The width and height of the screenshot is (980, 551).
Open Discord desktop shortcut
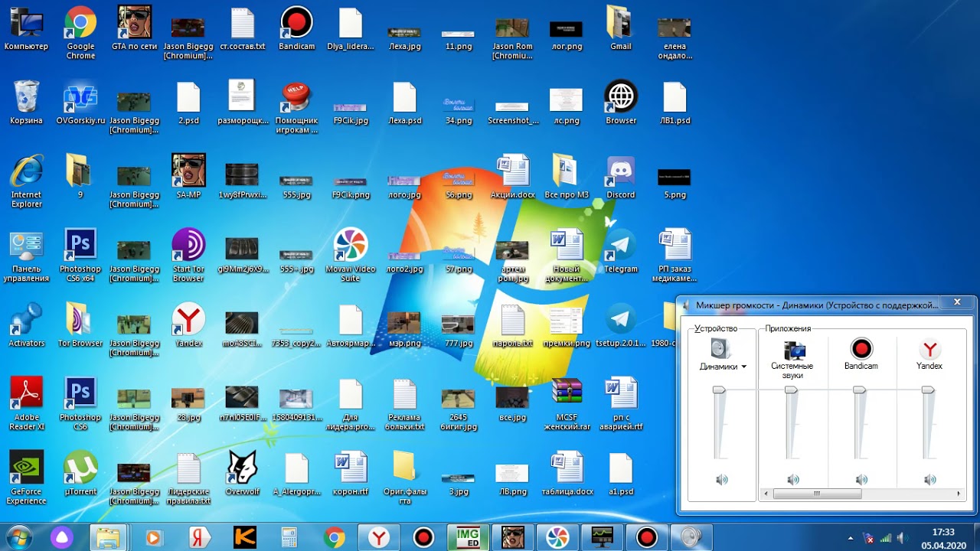click(x=621, y=177)
